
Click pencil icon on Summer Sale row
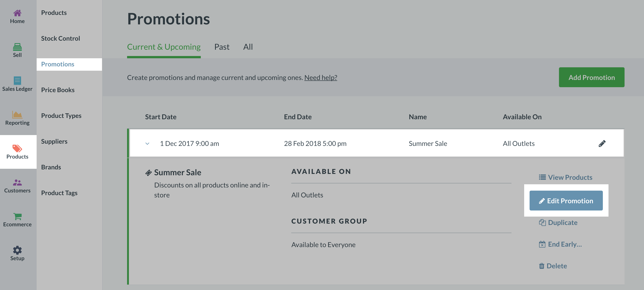tap(602, 143)
